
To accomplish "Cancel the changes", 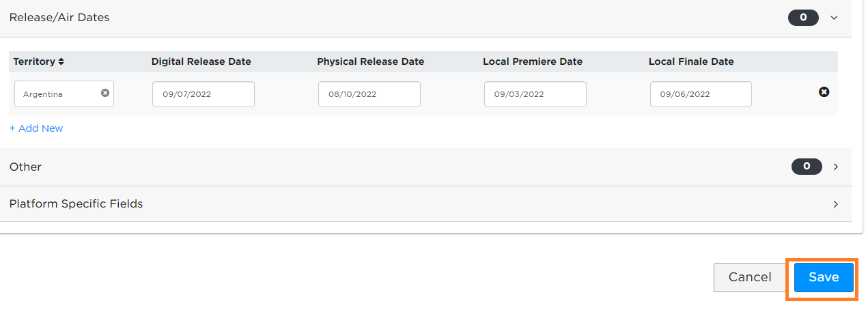I will pyautogui.click(x=750, y=277).
